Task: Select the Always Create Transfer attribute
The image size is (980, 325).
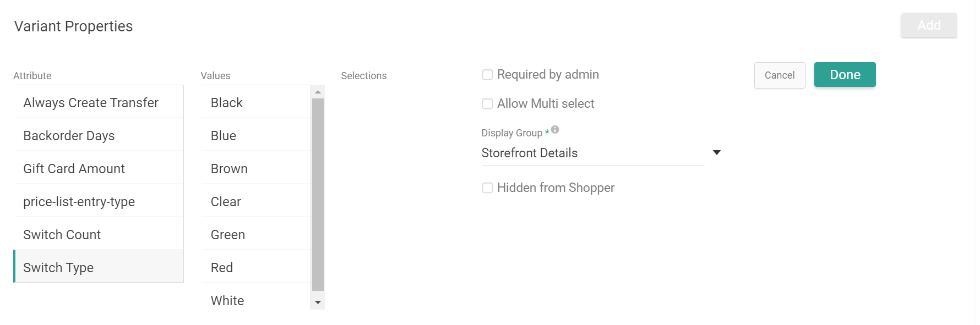Action: click(x=91, y=102)
